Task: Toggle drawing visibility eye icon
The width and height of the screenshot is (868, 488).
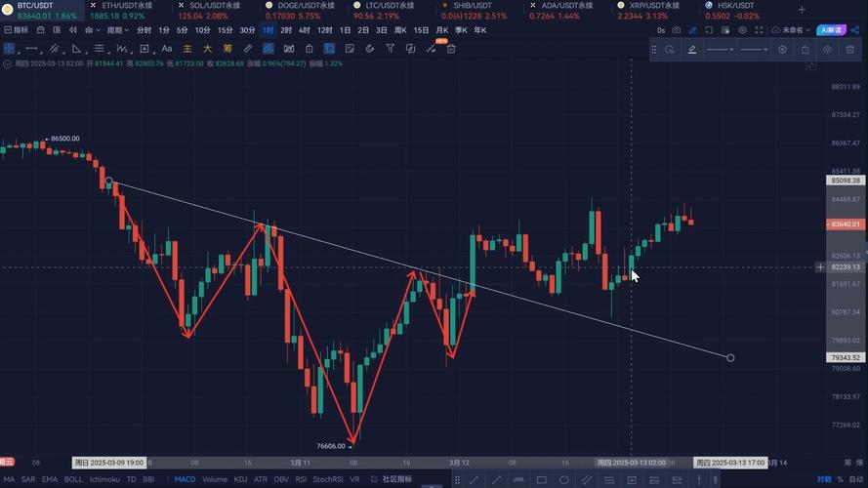Action: (x=827, y=49)
